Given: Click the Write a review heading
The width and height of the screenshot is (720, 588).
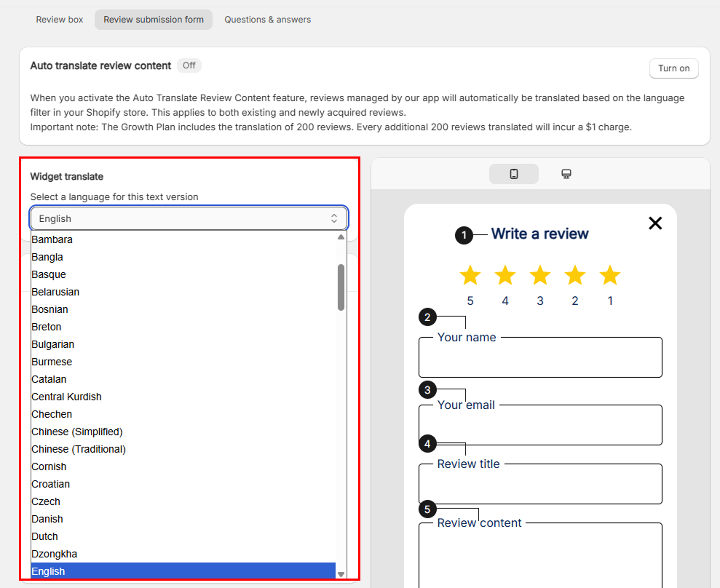Looking at the screenshot, I should (539, 234).
